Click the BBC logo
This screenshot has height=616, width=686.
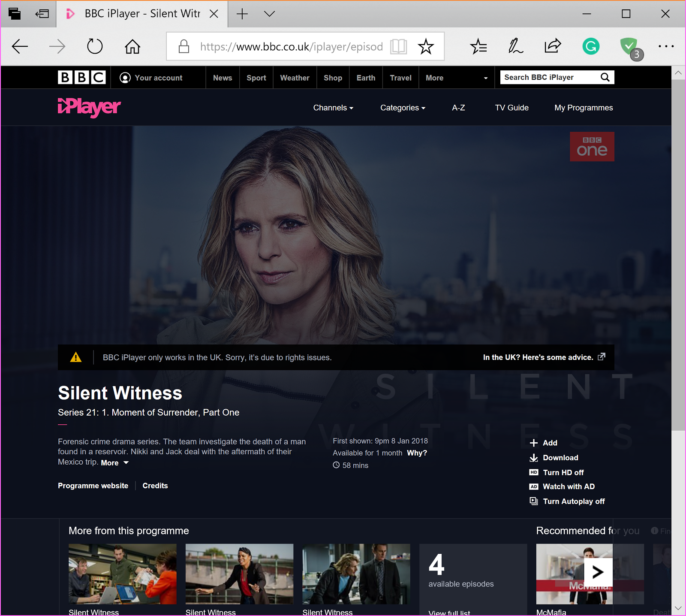82,77
